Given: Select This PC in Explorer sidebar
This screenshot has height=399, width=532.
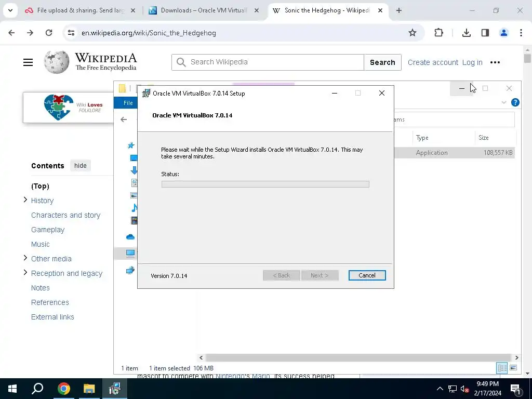Looking at the screenshot, I should pyautogui.click(x=130, y=253).
